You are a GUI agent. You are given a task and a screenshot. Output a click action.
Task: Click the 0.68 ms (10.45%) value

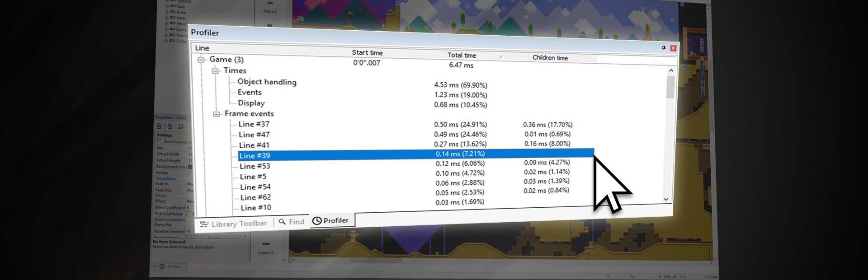pos(461,105)
